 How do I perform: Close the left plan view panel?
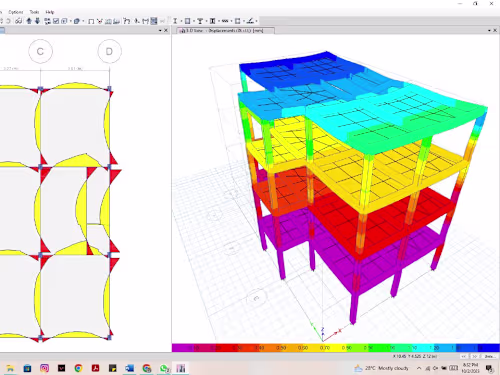coord(166,30)
